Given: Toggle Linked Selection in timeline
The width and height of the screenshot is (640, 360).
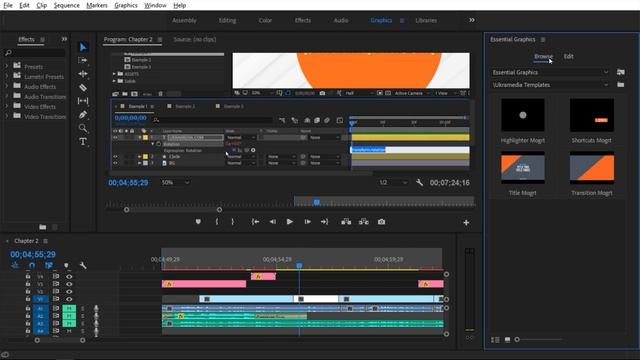Looking at the screenshot, I should 49,265.
